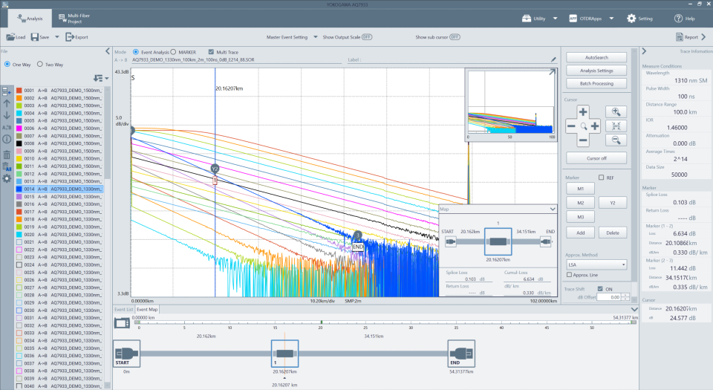713x390 pixels.
Task: Toggle the Multi Trace checkbox
Action: tap(211, 52)
